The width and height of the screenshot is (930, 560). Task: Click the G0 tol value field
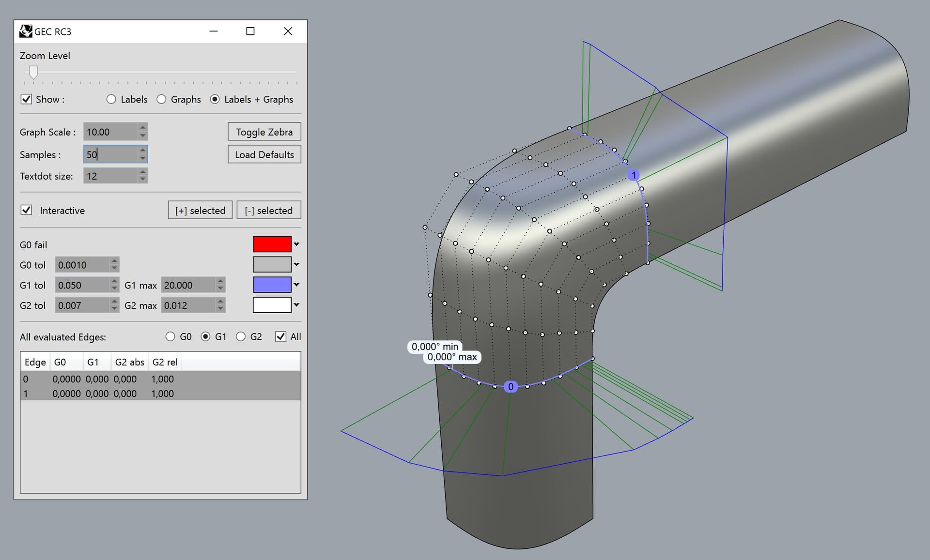pos(82,265)
